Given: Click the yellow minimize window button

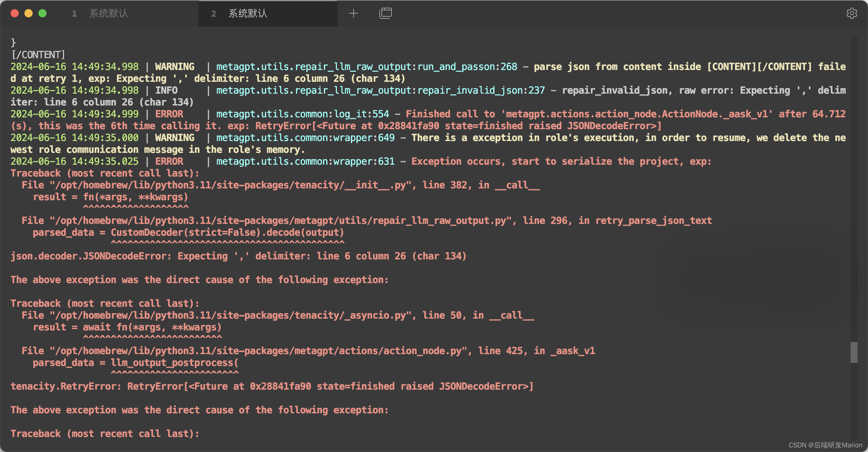Looking at the screenshot, I should tap(29, 13).
